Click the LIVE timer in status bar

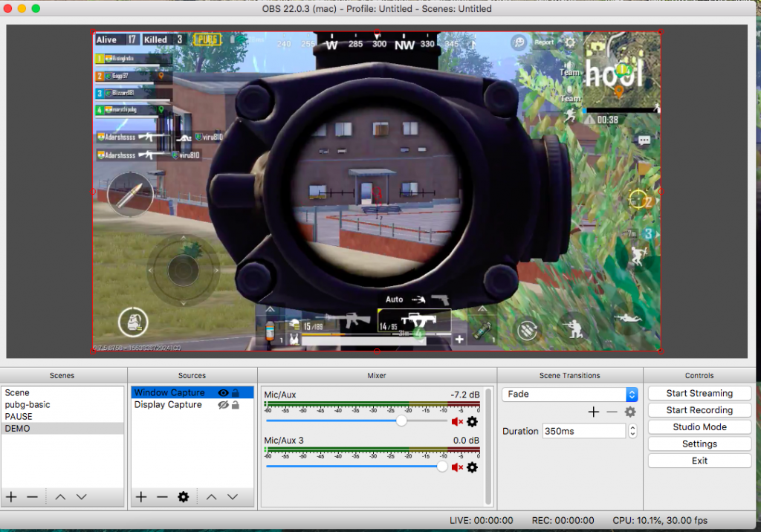(481, 520)
